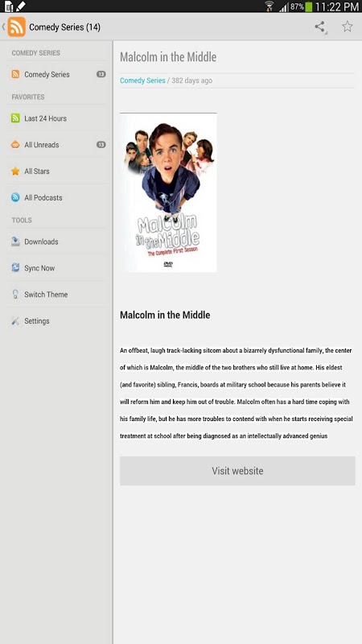Tap the 11:22 PM clock in status bar
Screen dimensions: 362x644
(337, 6)
